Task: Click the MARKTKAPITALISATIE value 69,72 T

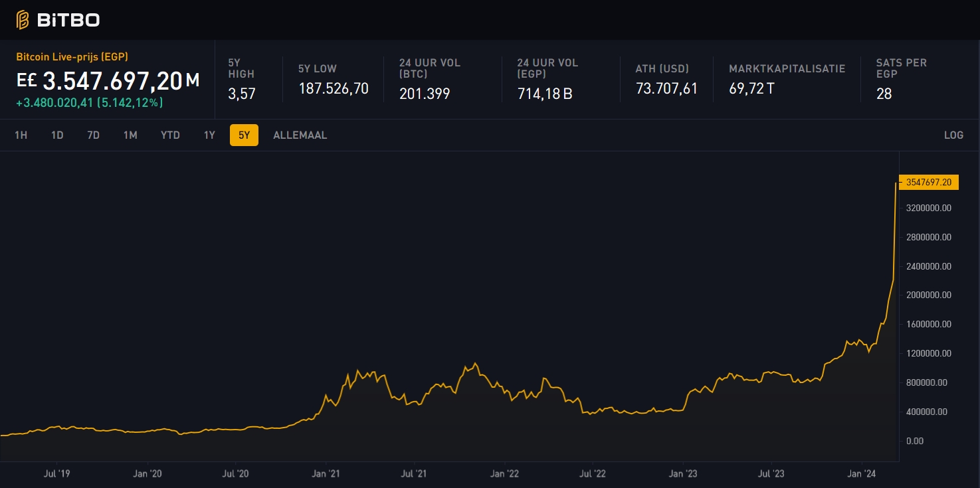Action: pos(751,88)
